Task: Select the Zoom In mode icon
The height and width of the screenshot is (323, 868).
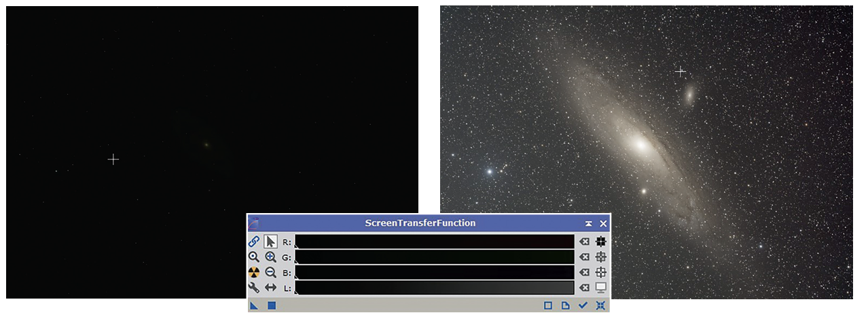Action: pyautogui.click(x=270, y=257)
